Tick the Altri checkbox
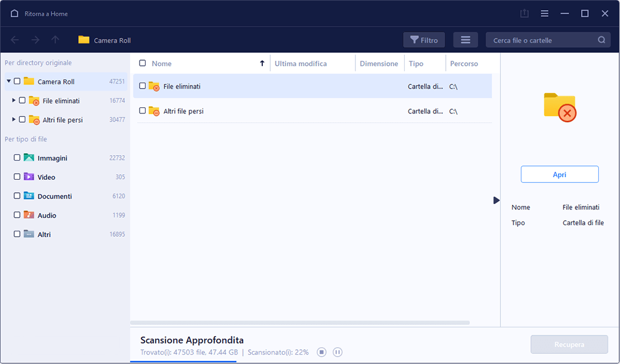Image resolution: width=620 pixels, height=364 pixels. (x=17, y=234)
